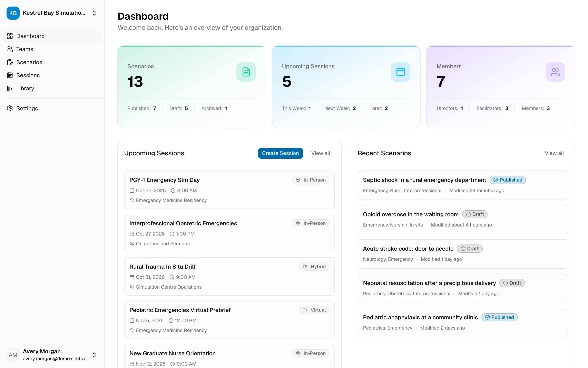Click the Library books icon in sidebar
588x368 pixels.
[x=10, y=88]
